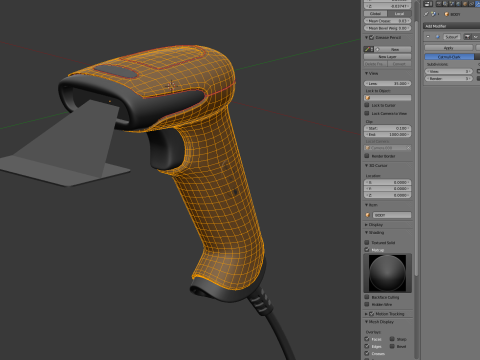Disable the Matcap checkbox
Image resolution: width=480 pixels, height=360 pixels.
(x=367, y=250)
